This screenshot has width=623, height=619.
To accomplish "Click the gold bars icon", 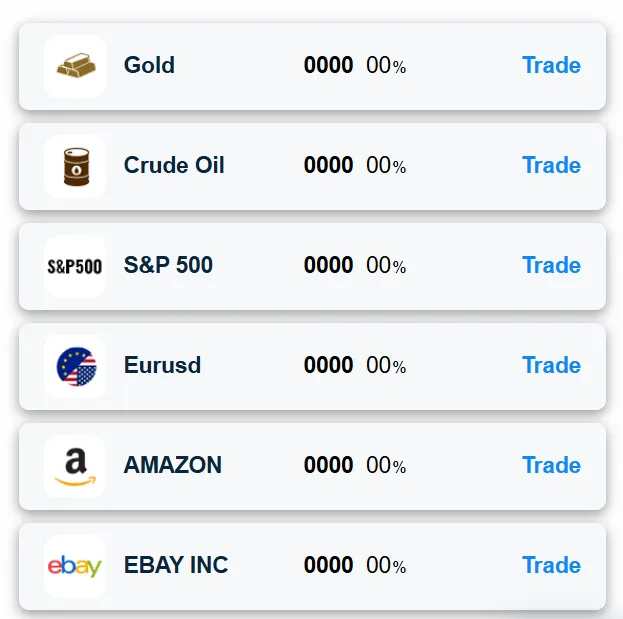I will click(x=75, y=66).
